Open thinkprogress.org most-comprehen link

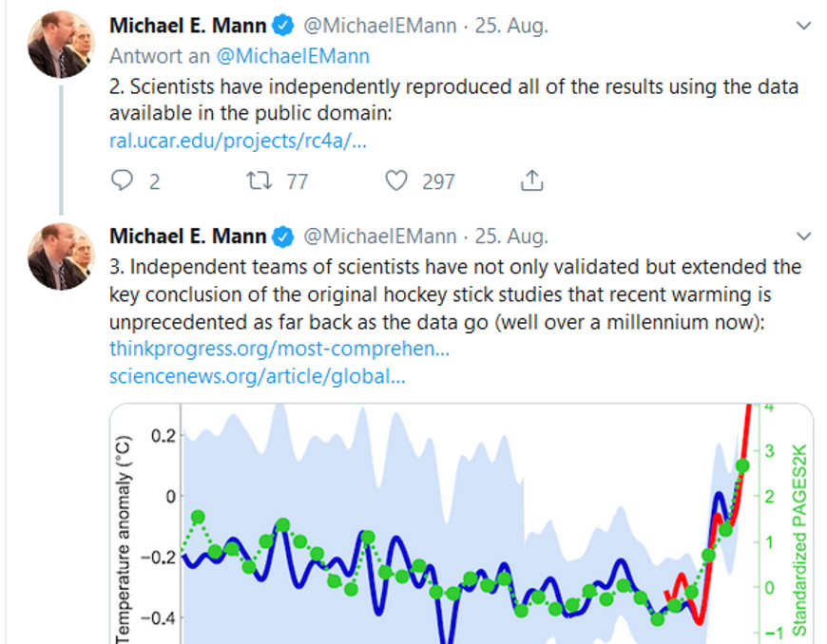(x=279, y=349)
